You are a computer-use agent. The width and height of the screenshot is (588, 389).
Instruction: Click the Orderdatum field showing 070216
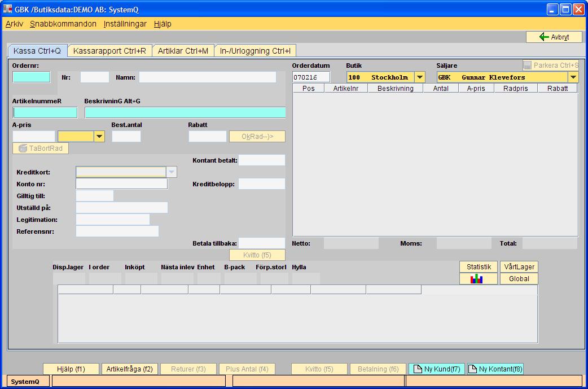coord(311,77)
